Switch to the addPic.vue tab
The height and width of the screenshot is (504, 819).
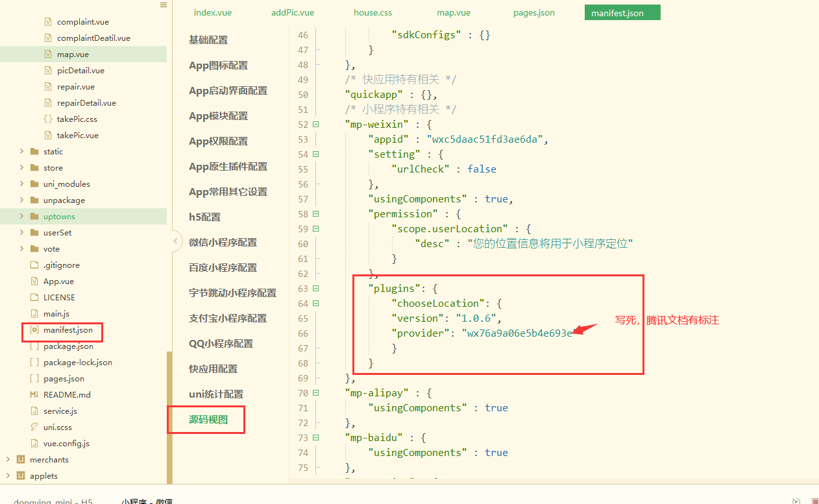click(x=292, y=12)
